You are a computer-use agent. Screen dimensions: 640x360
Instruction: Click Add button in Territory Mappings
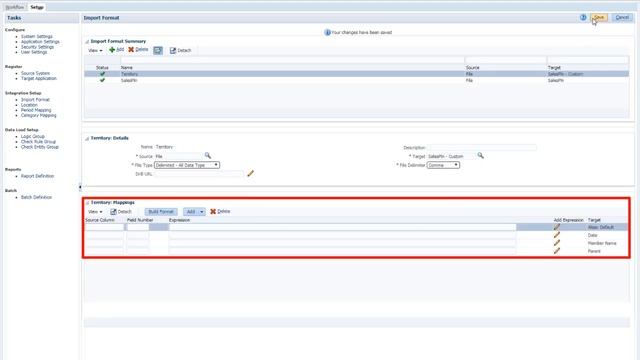click(x=191, y=211)
